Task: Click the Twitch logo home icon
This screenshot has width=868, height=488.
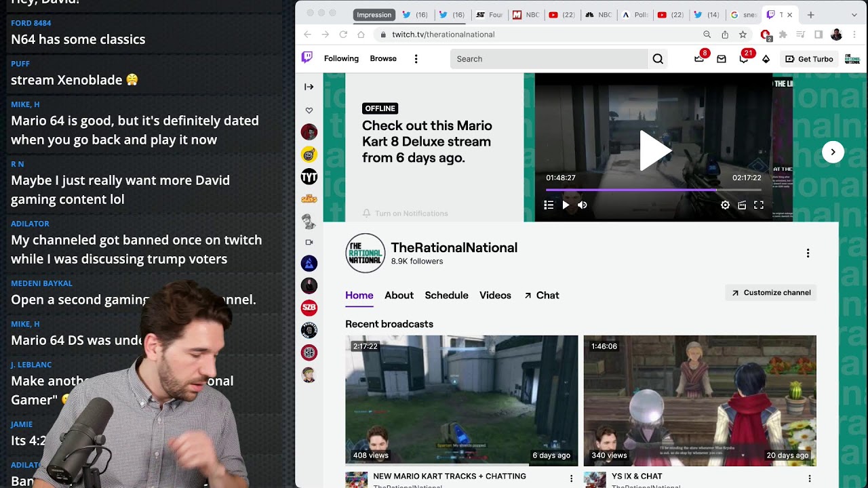Action: click(307, 58)
